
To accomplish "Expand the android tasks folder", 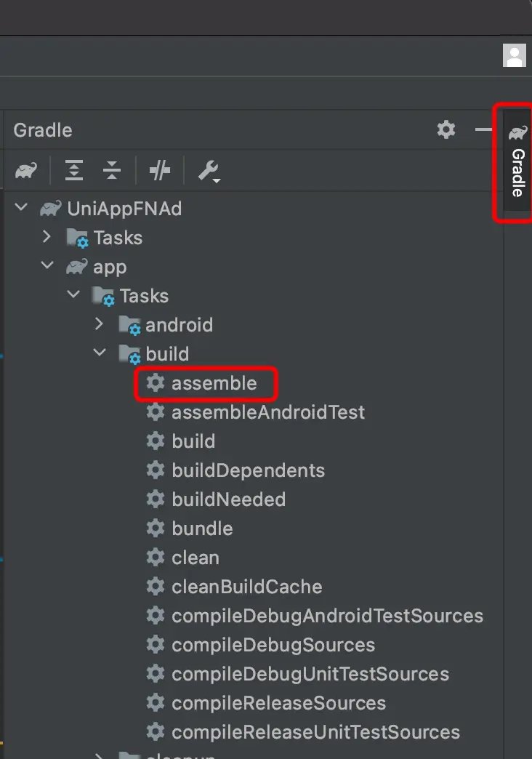I will pos(100,325).
